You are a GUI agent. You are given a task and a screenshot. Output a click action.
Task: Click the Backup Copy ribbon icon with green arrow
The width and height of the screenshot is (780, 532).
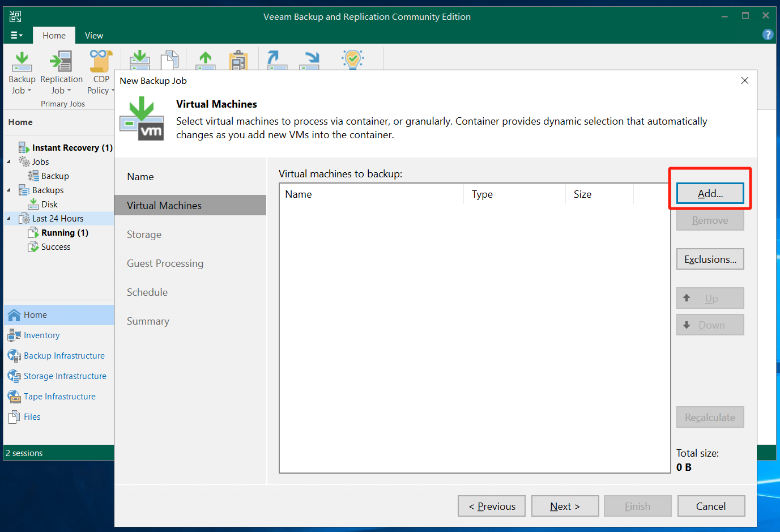(x=139, y=59)
